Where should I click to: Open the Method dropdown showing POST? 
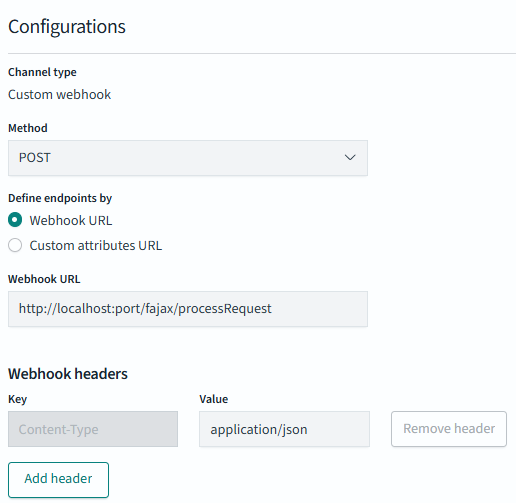(188, 158)
